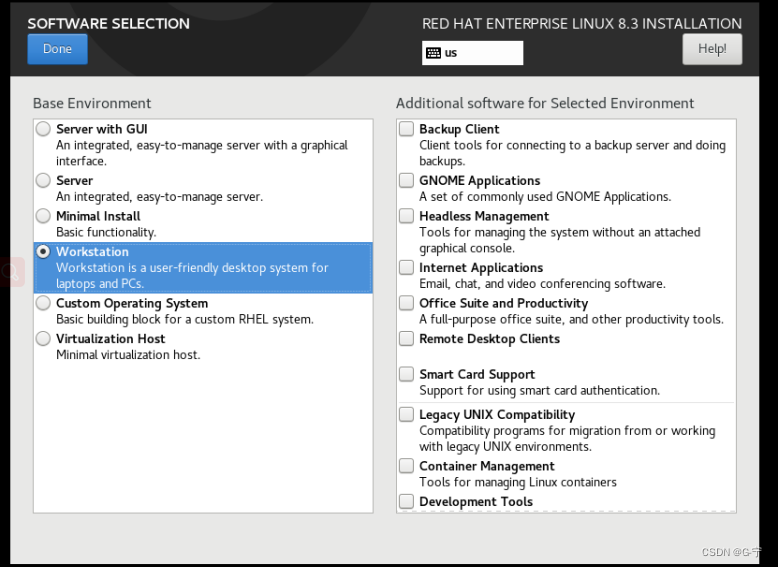The width and height of the screenshot is (778, 567).
Task: Choose Minimal Install radio option
Action: [x=43, y=216]
